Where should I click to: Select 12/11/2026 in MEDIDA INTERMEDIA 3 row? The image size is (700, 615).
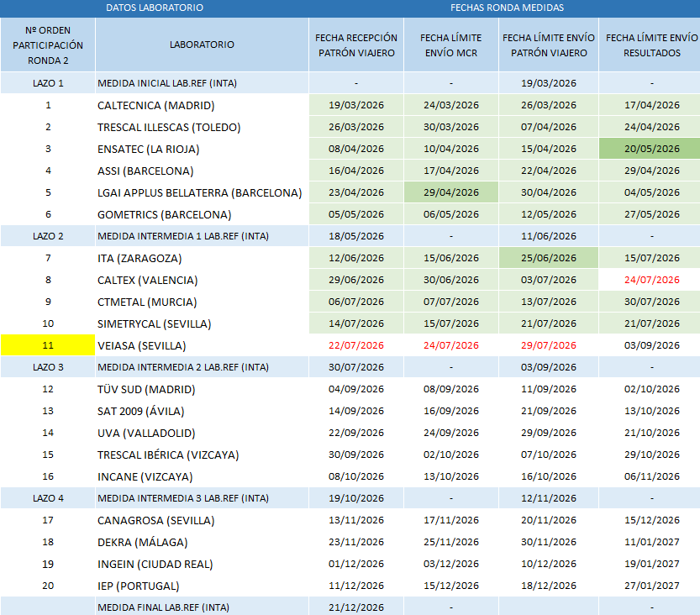(549, 498)
